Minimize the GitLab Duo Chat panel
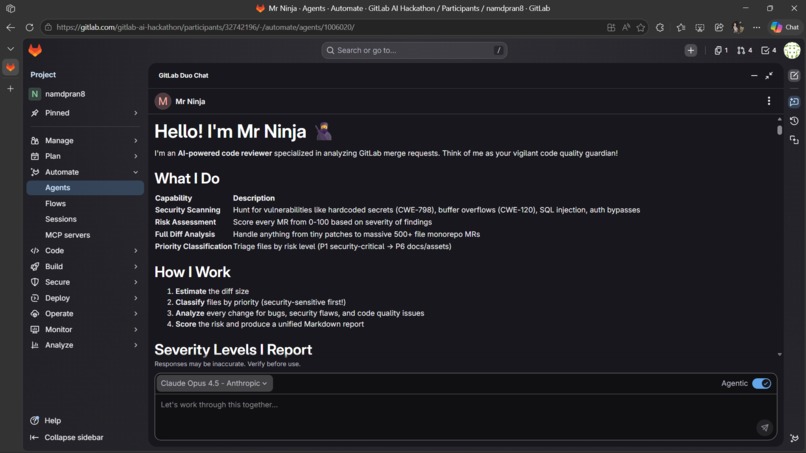This screenshot has height=453, width=806. pyautogui.click(x=754, y=76)
